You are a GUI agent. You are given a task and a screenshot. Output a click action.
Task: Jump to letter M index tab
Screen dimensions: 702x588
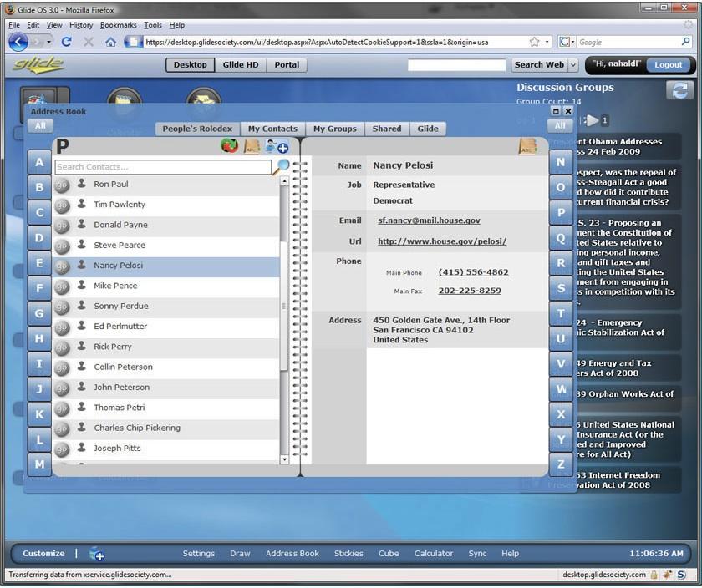coord(39,464)
